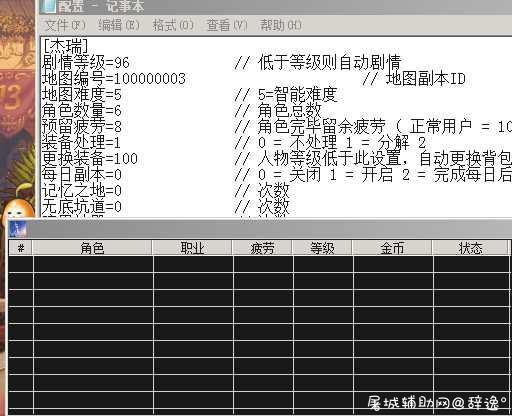Click the comment 5=智能难度
The width and height of the screenshot is (512, 416).
coord(298,94)
